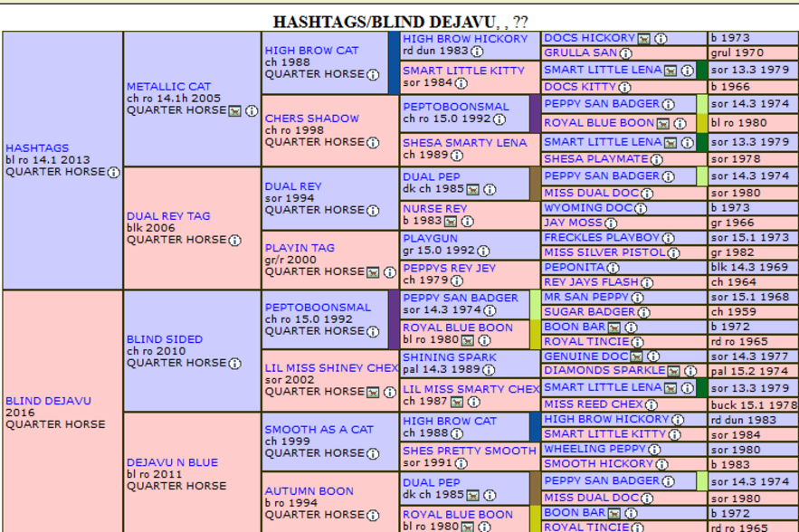View LIL MISS SMARTY CHEX photo icon
The width and height of the screenshot is (799, 532).
coord(457,403)
